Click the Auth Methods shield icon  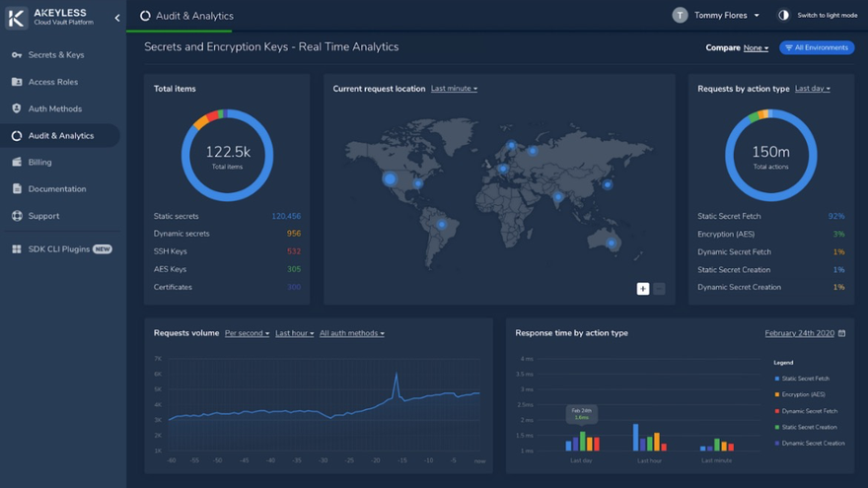tap(17, 108)
